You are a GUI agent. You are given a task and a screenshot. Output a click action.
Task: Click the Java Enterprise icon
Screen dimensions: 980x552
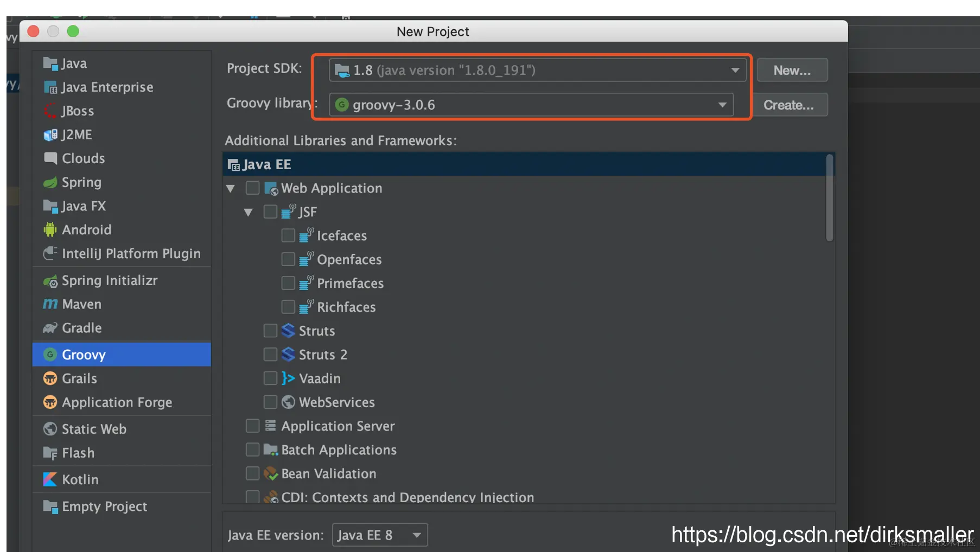click(x=50, y=87)
